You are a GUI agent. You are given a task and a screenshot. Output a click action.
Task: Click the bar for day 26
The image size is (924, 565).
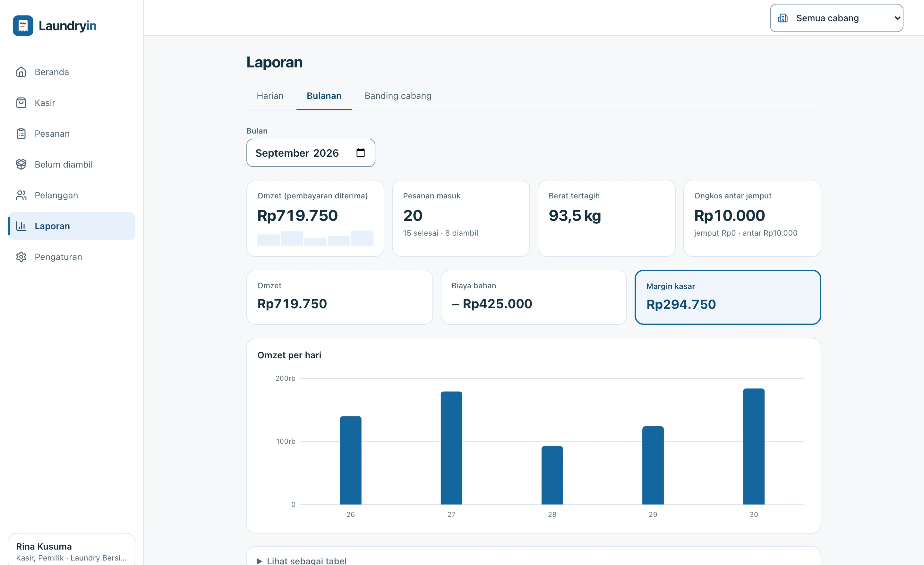[x=351, y=460]
